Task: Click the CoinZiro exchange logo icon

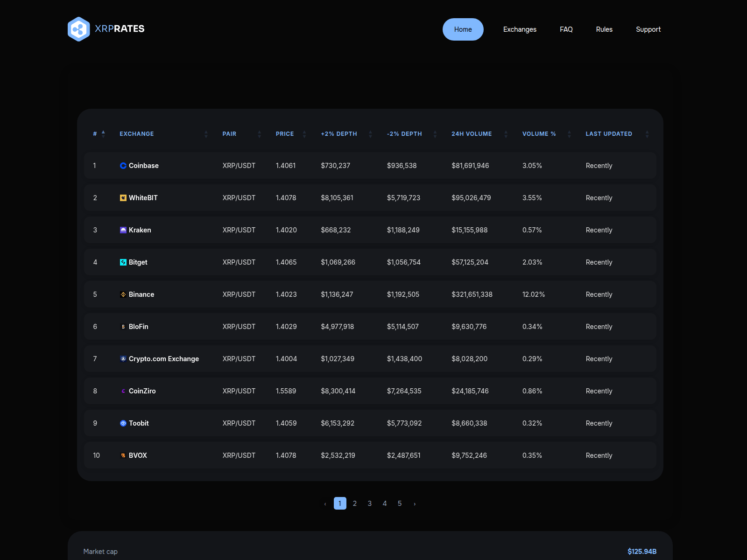Action: point(123,391)
